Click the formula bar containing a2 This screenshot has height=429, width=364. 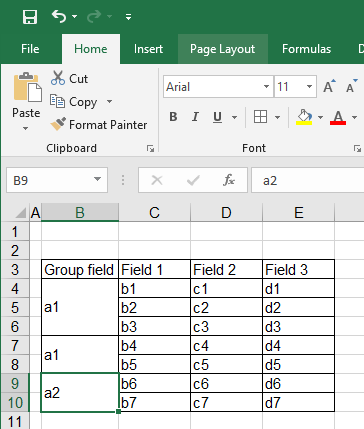point(307,180)
